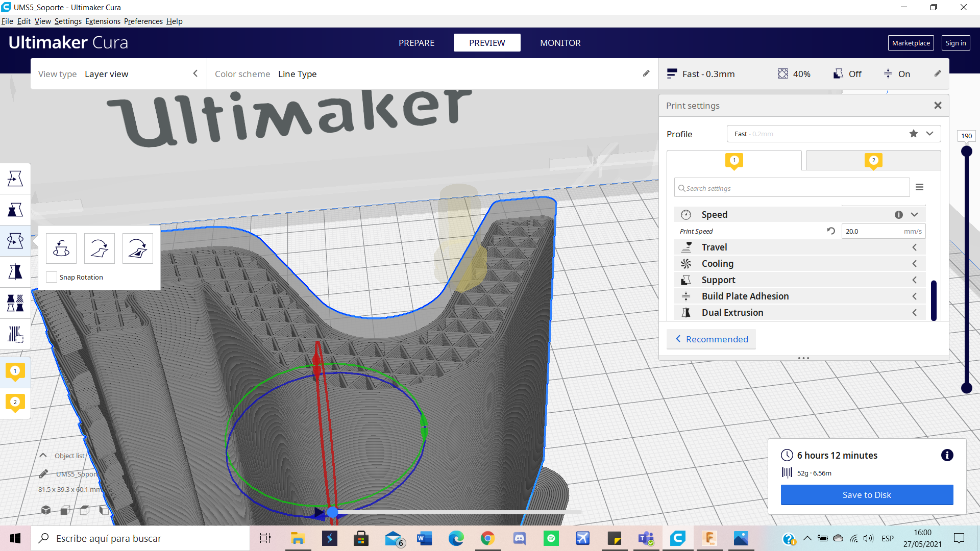
Task: Select the Rotate tool in left toolbar
Action: click(15, 241)
